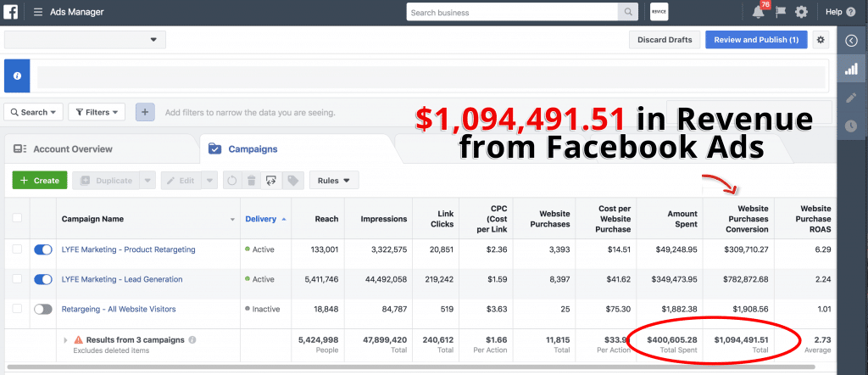Image resolution: width=868 pixels, height=375 pixels.
Task: Click the Review and Publish button
Action: [x=756, y=40]
